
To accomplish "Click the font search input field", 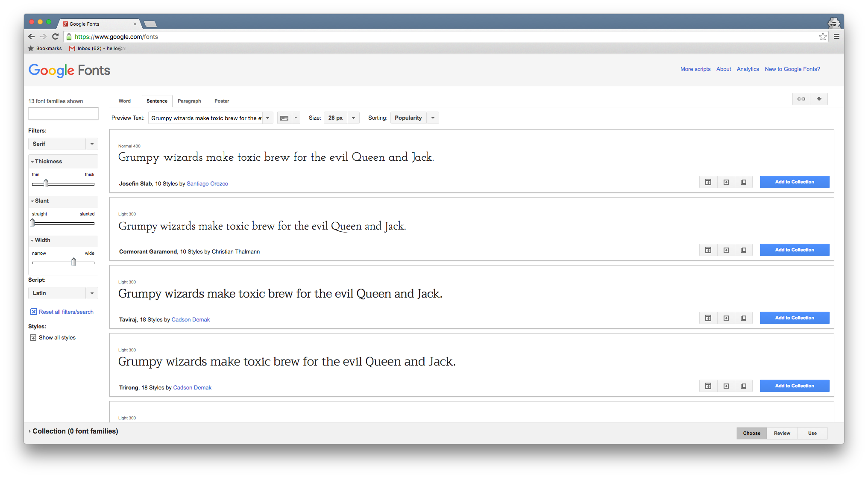I will pyautogui.click(x=63, y=114).
